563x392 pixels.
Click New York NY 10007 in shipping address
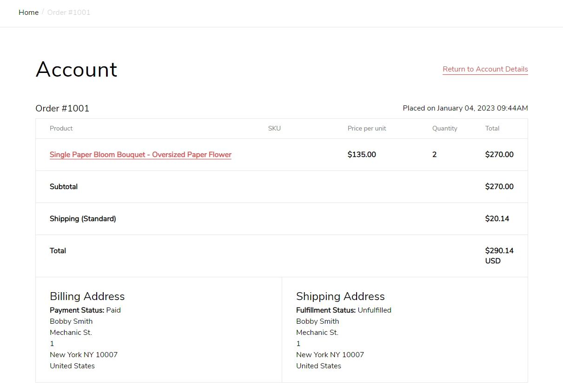330,355
